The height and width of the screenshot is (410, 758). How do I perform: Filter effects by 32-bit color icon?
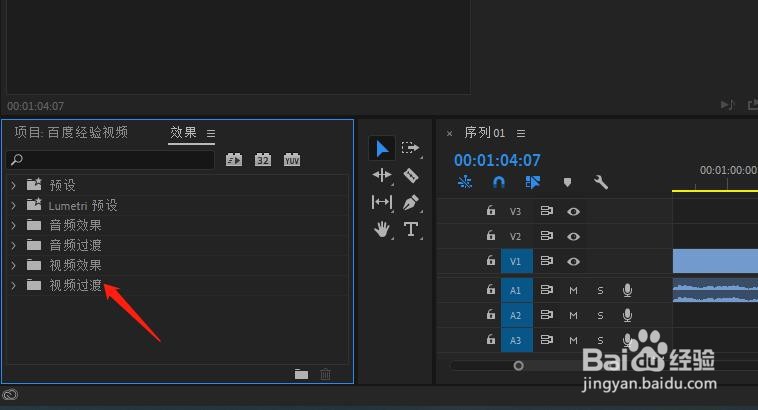click(x=263, y=160)
